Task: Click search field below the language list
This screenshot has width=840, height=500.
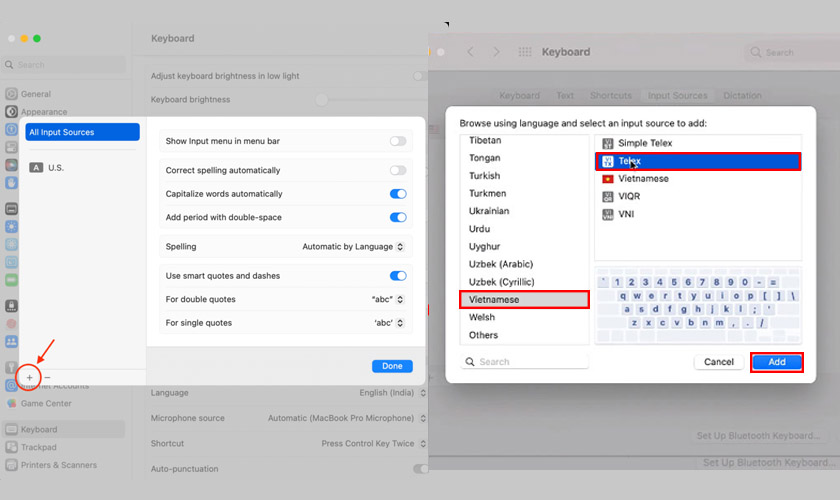Action: (x=524, y=362)
